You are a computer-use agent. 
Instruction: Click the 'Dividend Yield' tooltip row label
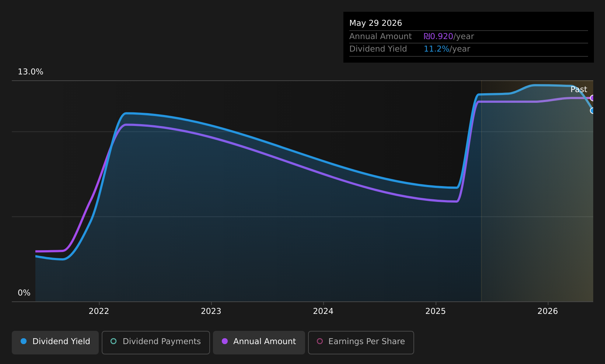(x=378, y=49)
